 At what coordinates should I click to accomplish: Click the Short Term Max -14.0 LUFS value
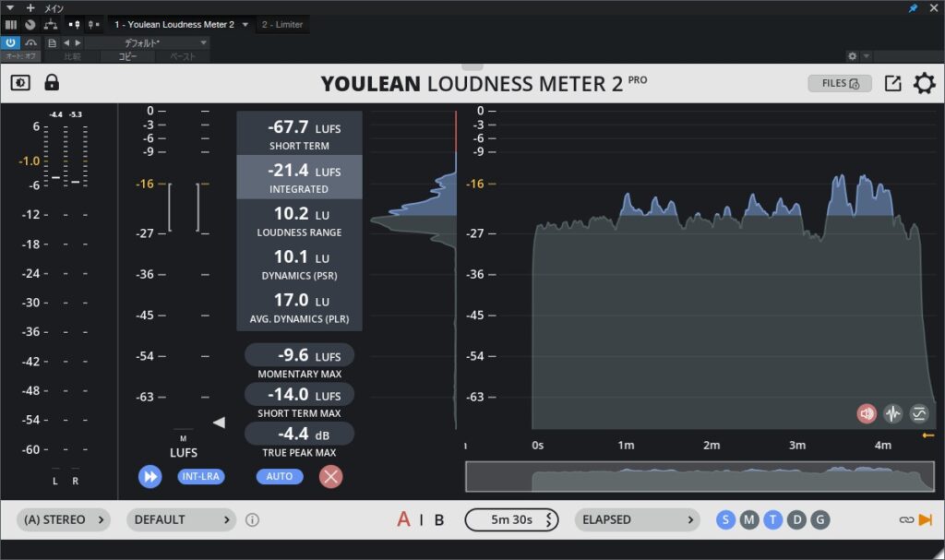(x=300, y=395)
